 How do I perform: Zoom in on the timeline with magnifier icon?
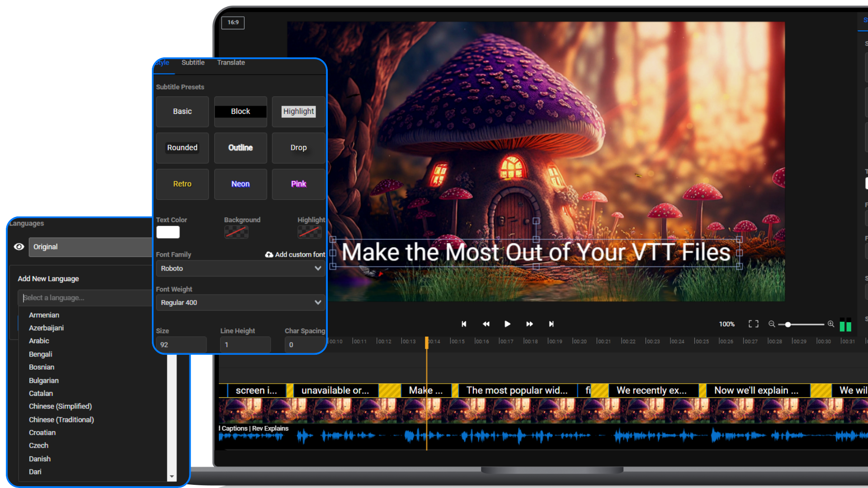point(831,324)
